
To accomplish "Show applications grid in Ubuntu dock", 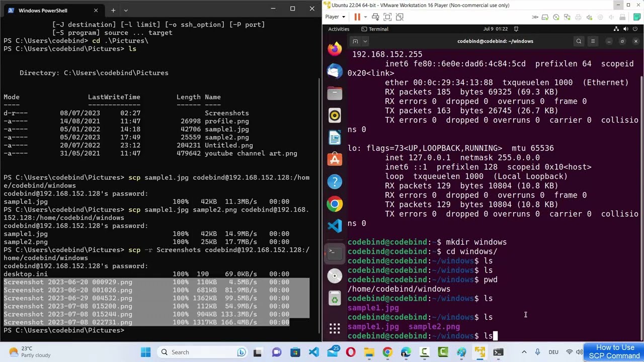I will click(x=335, y=329).
